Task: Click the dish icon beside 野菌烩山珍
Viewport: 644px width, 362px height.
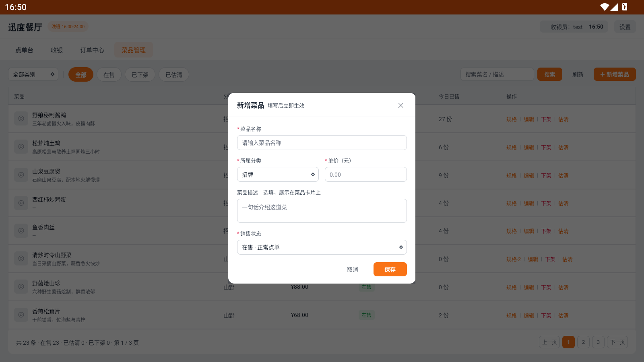Action: click(x=21, y=287)
